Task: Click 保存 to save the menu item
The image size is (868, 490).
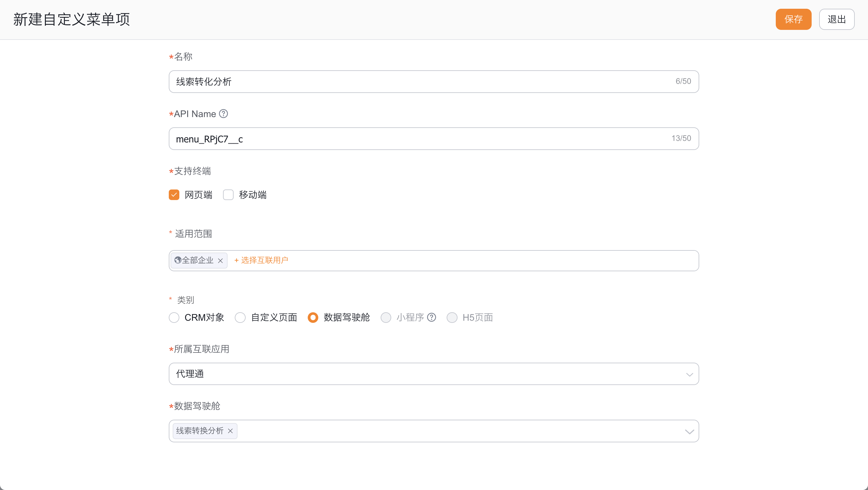Action: tap(794, 19)
